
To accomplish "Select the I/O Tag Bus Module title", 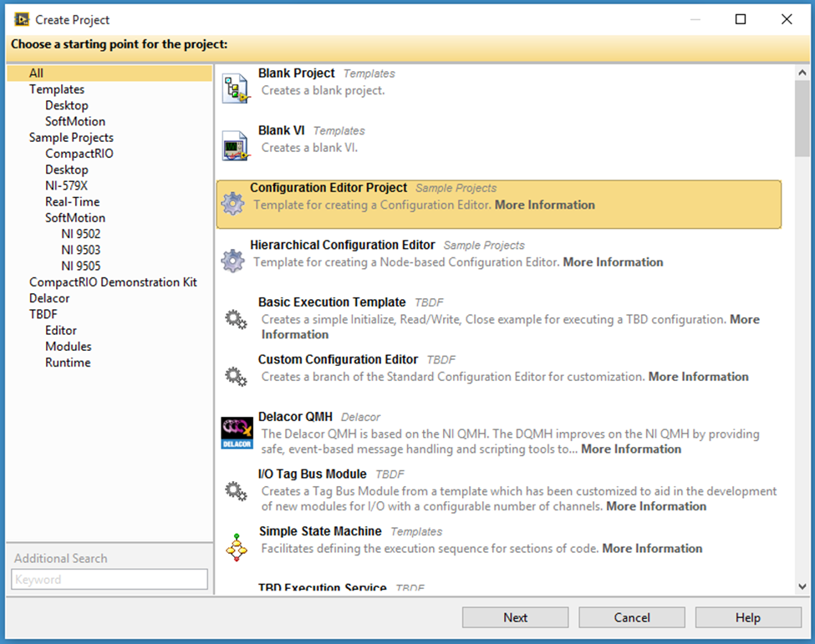I will (313, 474).
